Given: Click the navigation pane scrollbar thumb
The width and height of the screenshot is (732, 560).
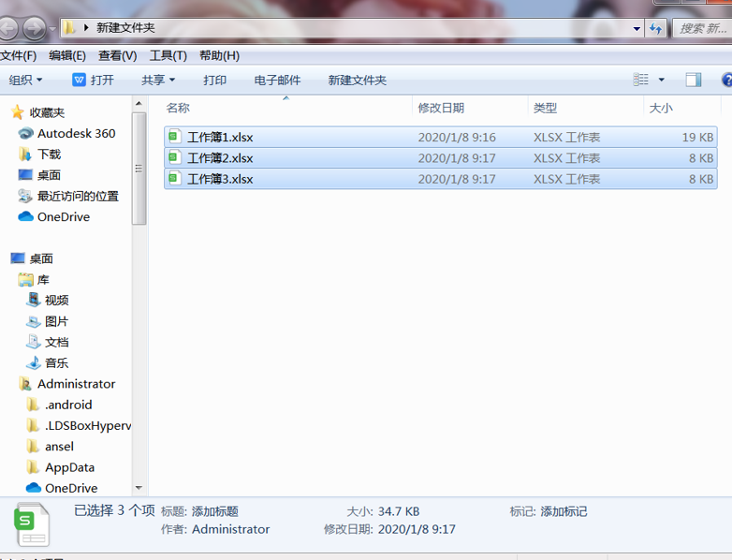Looking at the screenshot, I should point(139,169).
